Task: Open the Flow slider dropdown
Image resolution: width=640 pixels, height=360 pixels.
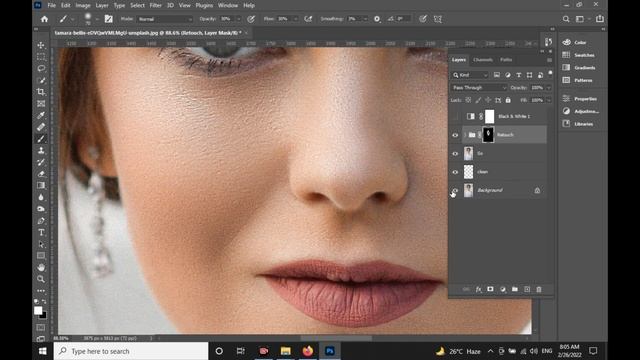Action: coord(296,19)
